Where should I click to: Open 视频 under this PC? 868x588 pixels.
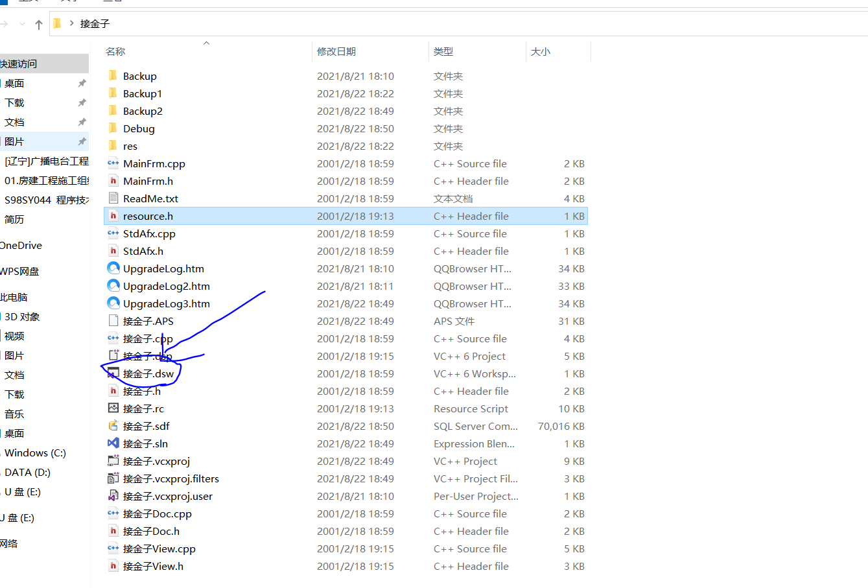click(14, 336)
